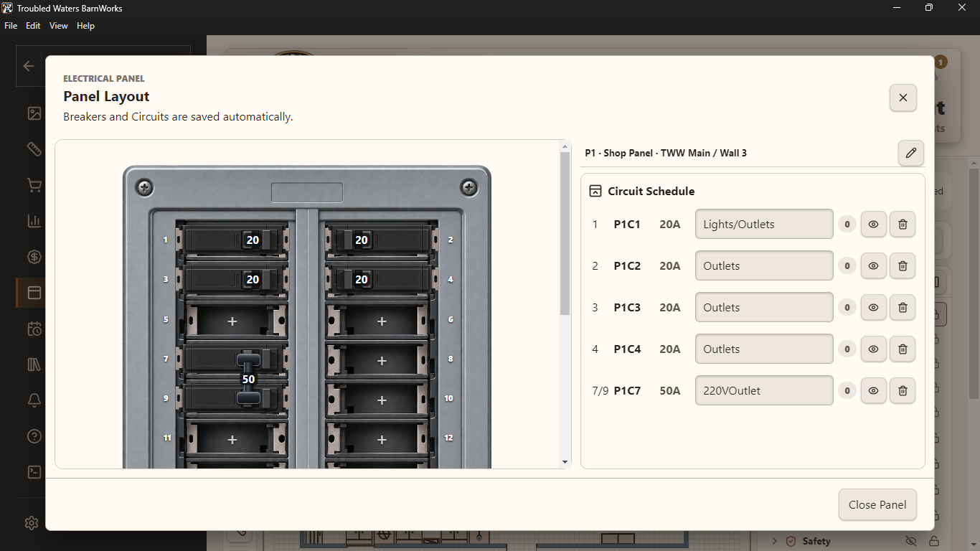
Task: Edit the P1C2 Outlets name field
Action: pyautogui.click(x=764, y=265)
